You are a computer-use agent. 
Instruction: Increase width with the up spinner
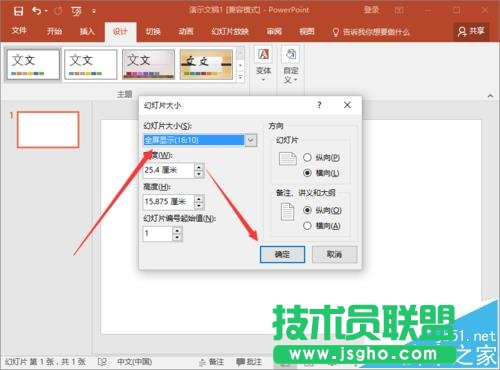[199, 167]
